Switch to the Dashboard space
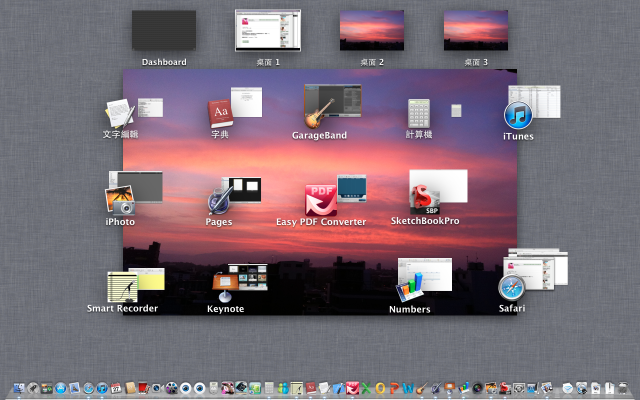This screenshot has height=400, width=640. pos(164,31)
